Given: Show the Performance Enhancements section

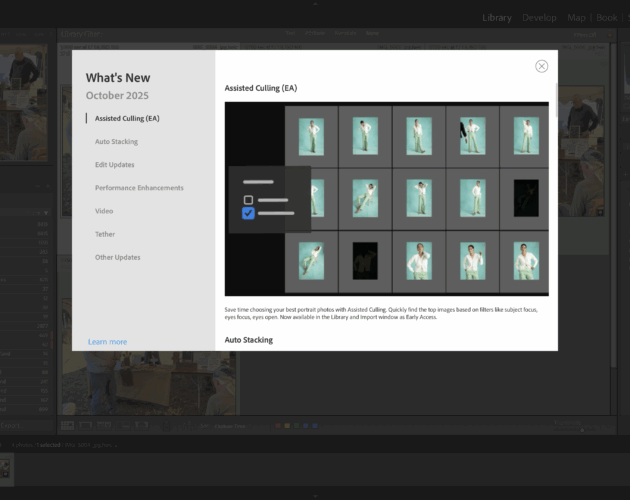Looking at the screenshot, I should coord(139,188).
